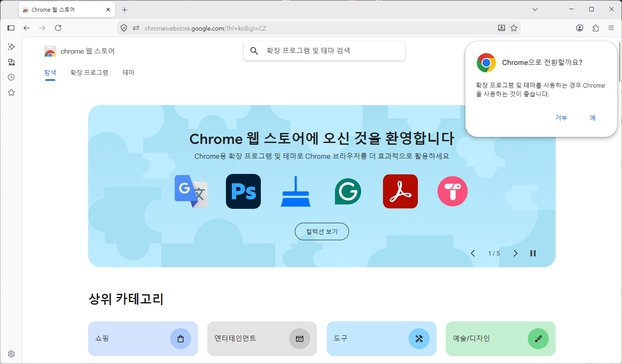Go back with the back arrow

pyautogui.click(x=27, y=28)
